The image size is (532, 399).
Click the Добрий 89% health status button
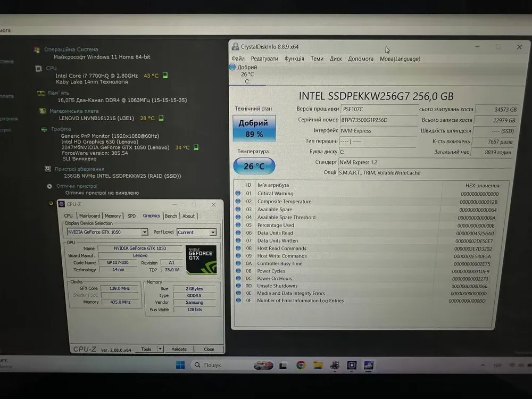[254, 128]
